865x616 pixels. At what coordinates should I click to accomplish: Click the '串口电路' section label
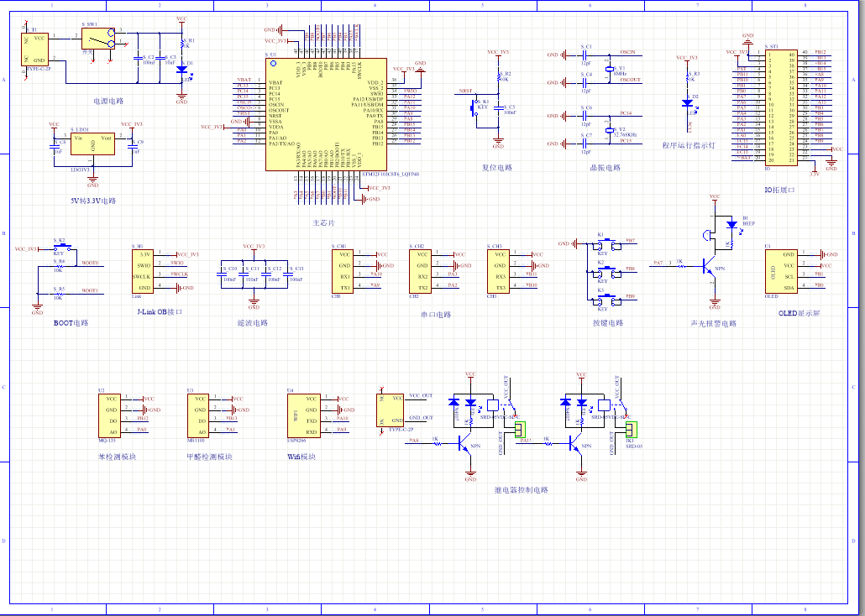(x=436, y=315)
